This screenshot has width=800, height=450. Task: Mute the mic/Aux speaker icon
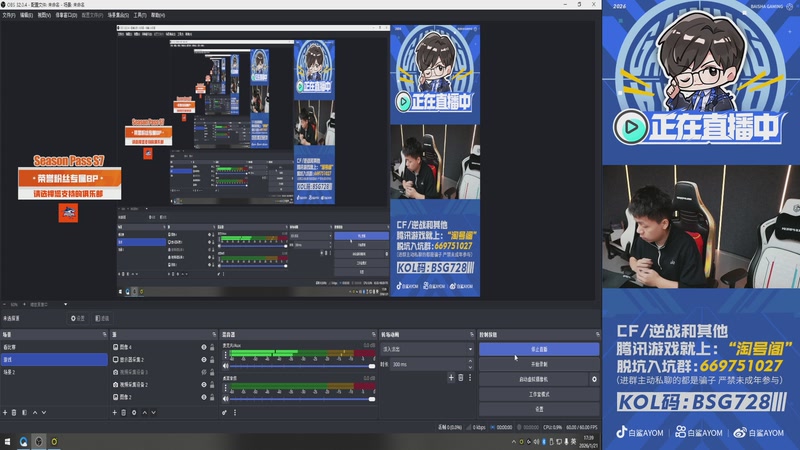coord(226,366)
